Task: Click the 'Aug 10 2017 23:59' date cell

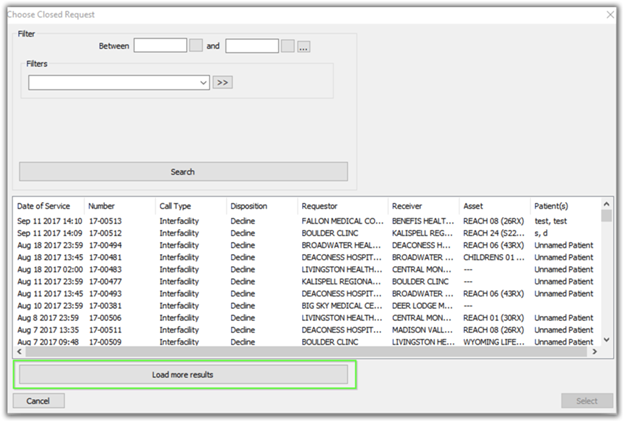Action: (x=50, y=306)
